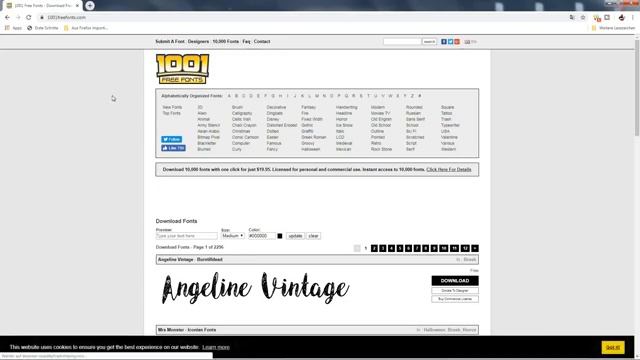
Task: Open the Halloween font category
Action: coord(311,149)
